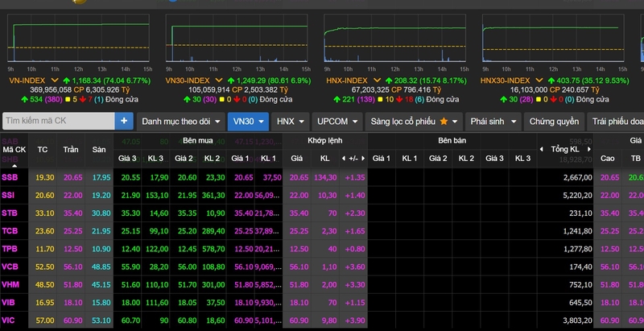Open 'Sàng lọc cổ phiếu' filter dropdown
The height and width of the screenshot is (331, 644).
point(414,122)
